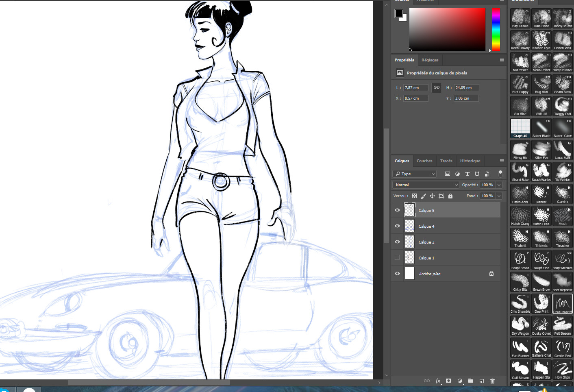Viewport: 574px width, 392px height.
Task: Select the Gulf Stream brush
Action: tap(520, 370)
